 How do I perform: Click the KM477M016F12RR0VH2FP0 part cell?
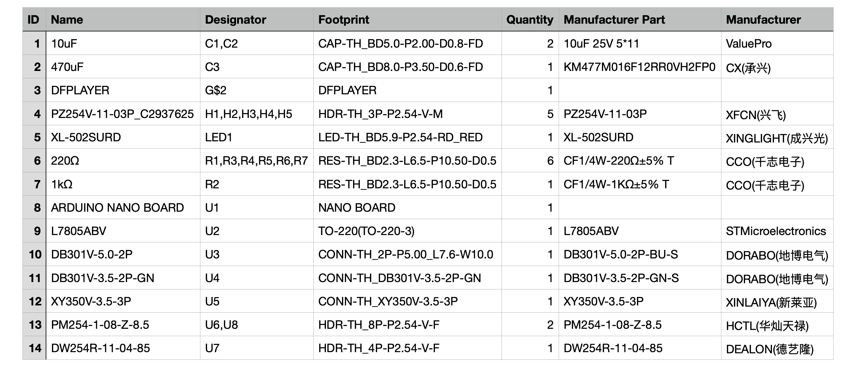[x=639, y=67]
